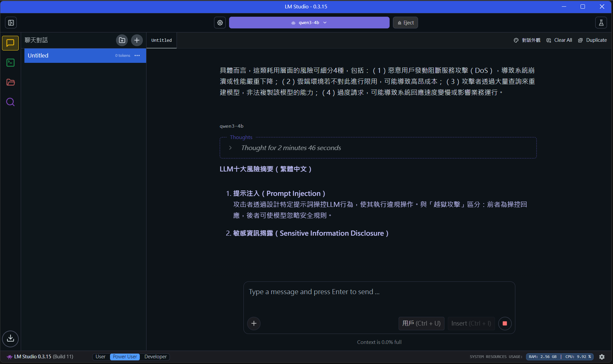Open the My Models folder view
Viewport: 613px width, 364px height.
(10, 82)
